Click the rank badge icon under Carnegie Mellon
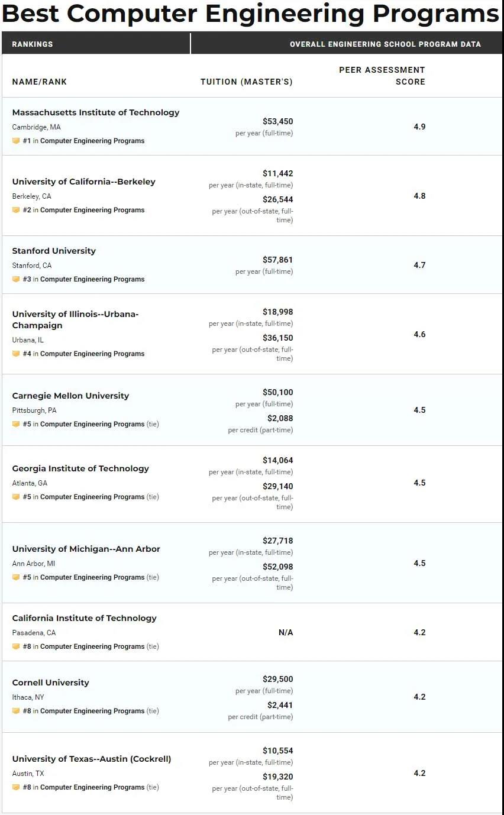The width and height of the screenshot is (504, 815). click(x=16, y=424)
